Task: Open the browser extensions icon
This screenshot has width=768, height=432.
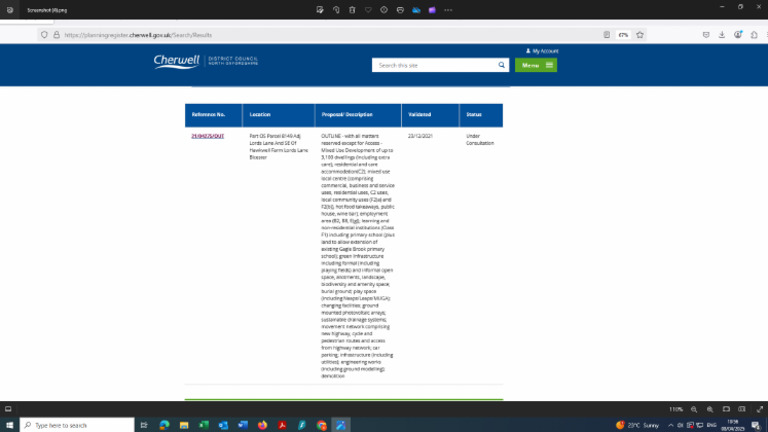Action: click(754, 35)
